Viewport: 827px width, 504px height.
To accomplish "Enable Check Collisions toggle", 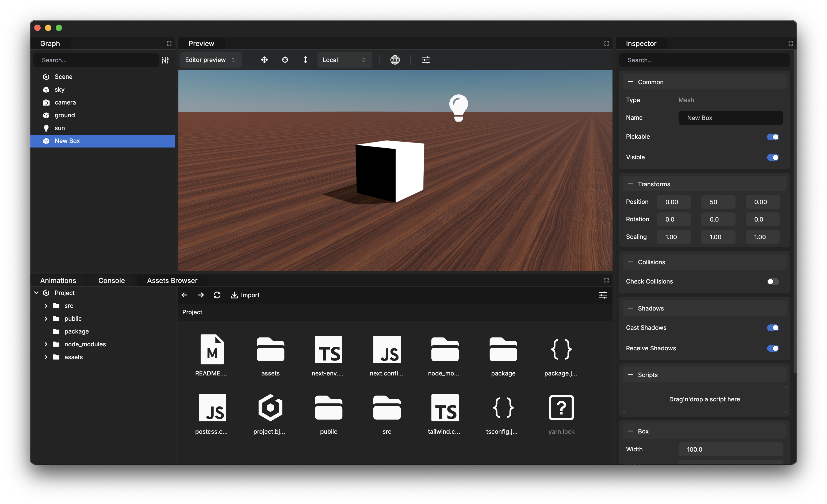I will tap(773, 282).
